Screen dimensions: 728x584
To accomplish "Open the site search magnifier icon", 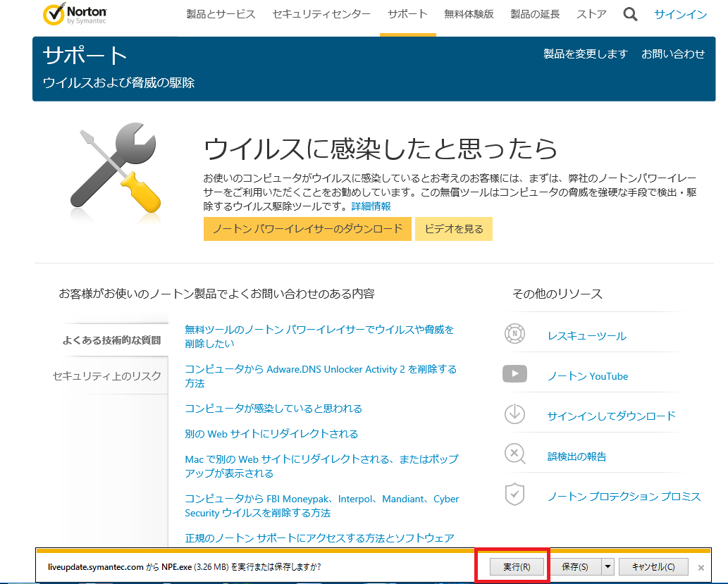I will (x=630, y=14).
